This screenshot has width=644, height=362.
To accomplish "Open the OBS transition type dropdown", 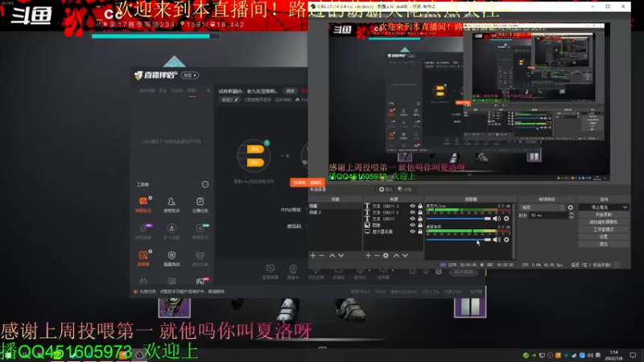I will pos(543,208).
